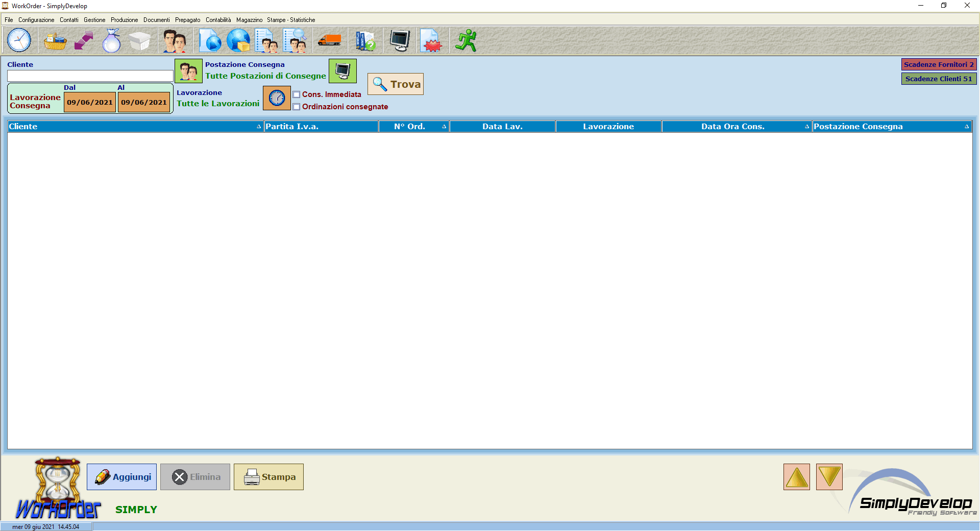Screen dimensions: 980x531
Task: Click the document with red burst icon
Action: pos(431,40)
